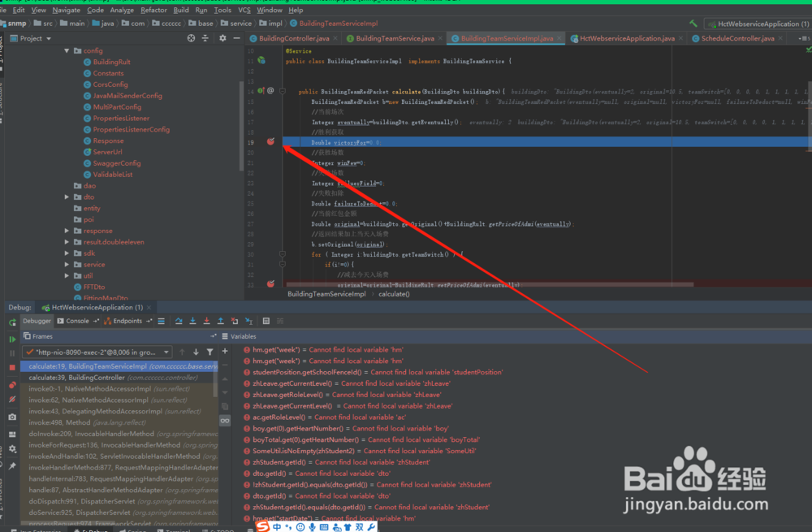Expand the service folder
The height and width of the screenshot is (532, 812).
[67, 264]
